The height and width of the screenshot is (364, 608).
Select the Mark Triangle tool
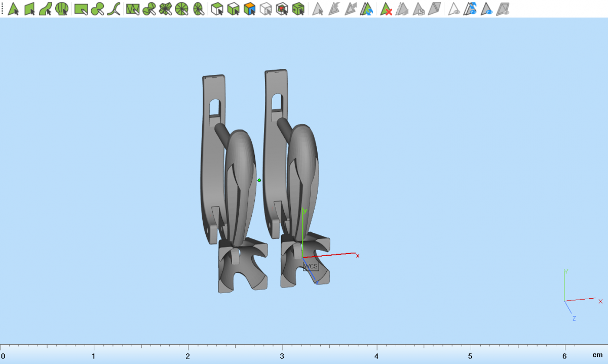14,9
